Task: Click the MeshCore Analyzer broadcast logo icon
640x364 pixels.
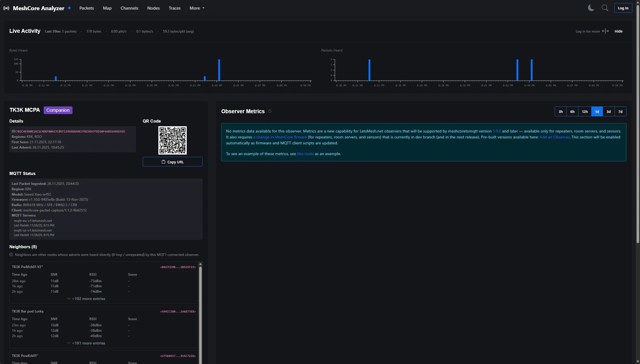Action: tap(6, 8)
